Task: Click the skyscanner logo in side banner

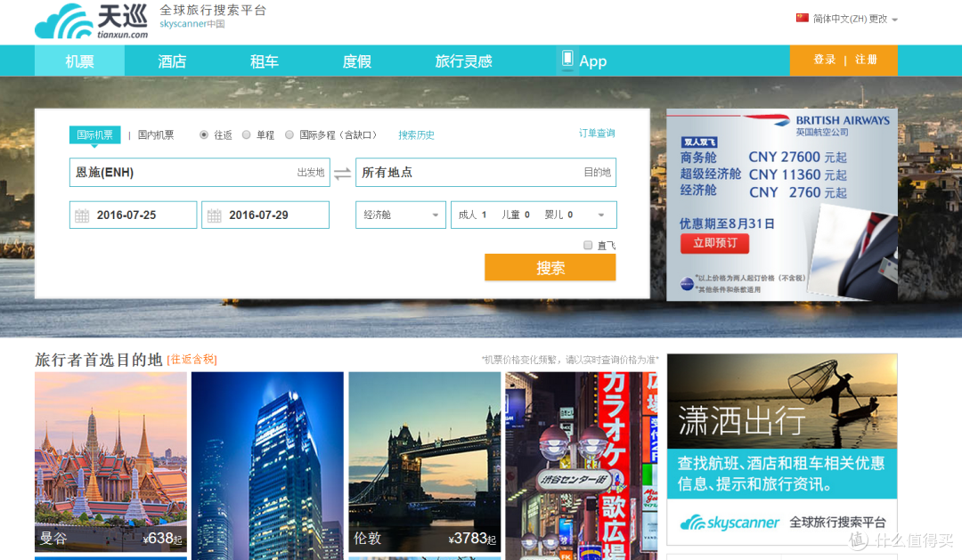Action: pos(730,523)
